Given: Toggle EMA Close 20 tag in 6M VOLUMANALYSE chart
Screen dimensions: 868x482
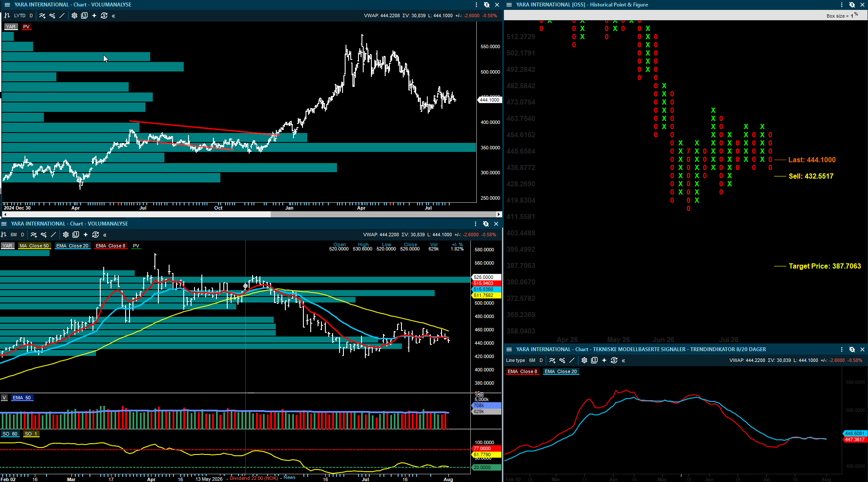Looking at the screenshot, I should pos(72,246).
